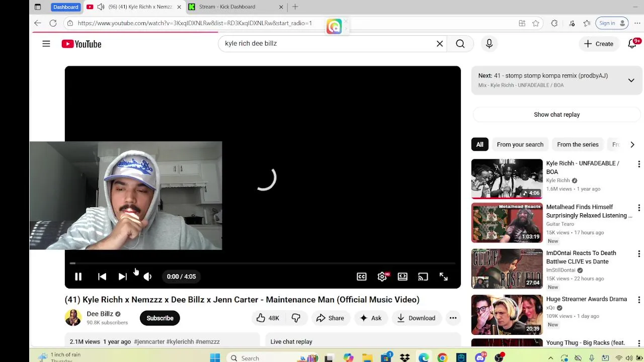The height and width of the screenshot is (362, 644).
Task: Open Dropbox from the taskbar
Action: point(405,358)
